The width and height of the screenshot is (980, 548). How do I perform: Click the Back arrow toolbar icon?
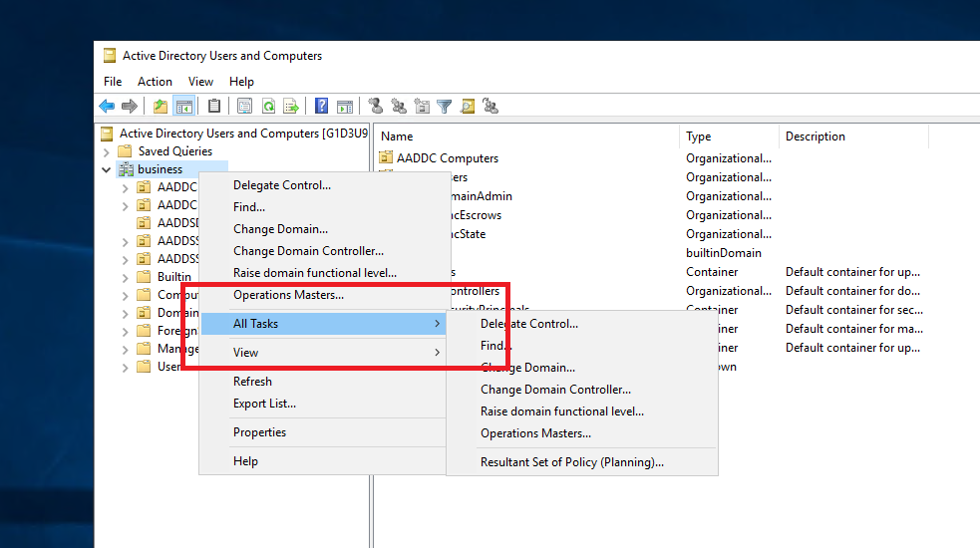pos(107,107)
